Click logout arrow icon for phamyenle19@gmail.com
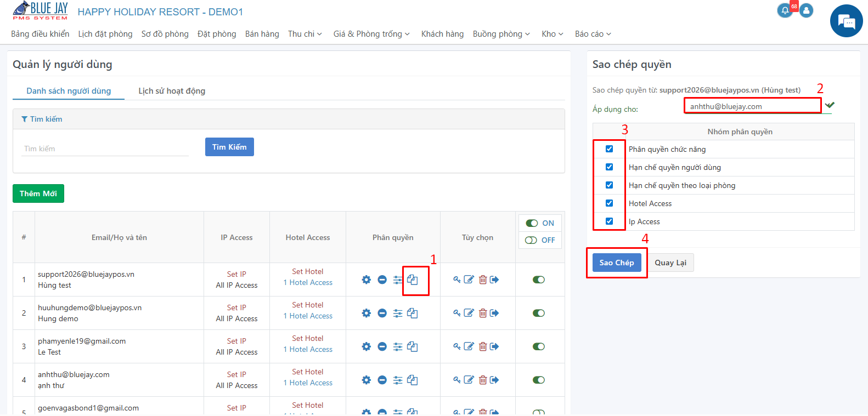 tap(494, 346)
